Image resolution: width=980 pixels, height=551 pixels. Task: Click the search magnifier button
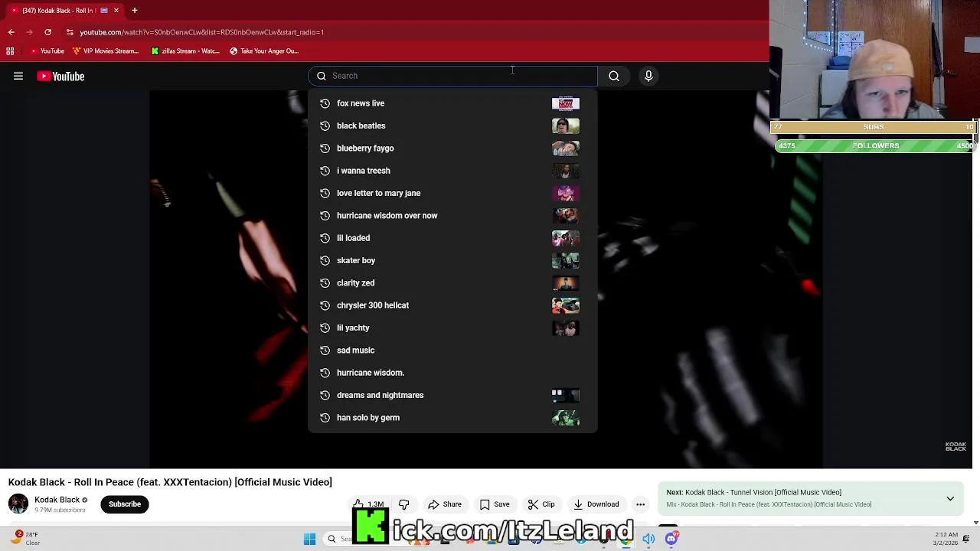click(x=614, y=76)
